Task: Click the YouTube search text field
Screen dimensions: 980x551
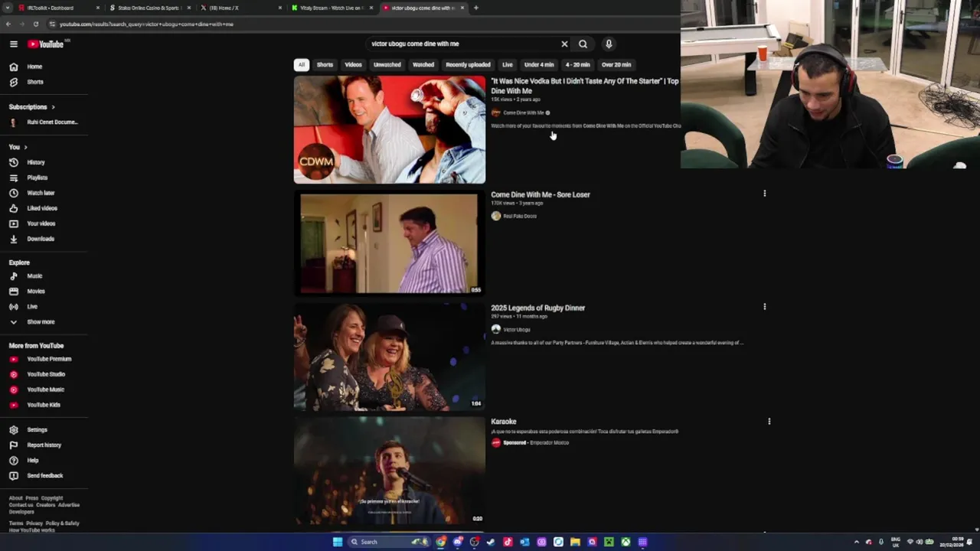Action: click(463, 44)
